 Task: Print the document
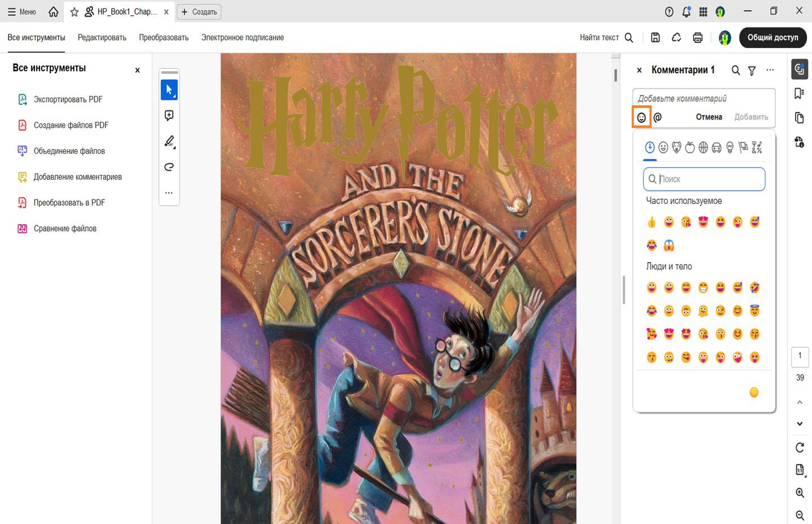[698, 38]
